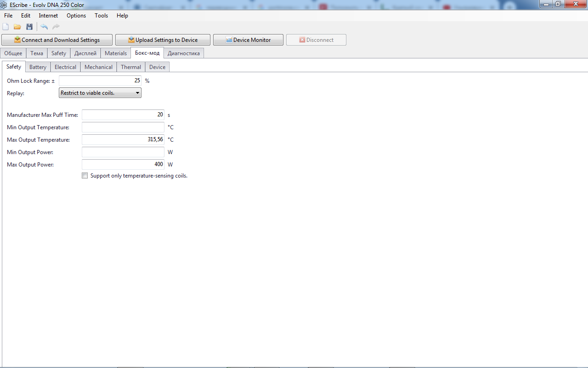The image size is (588, 368).
Task: Click the Save floppy disk icon
Action: [x=29, y=27]
